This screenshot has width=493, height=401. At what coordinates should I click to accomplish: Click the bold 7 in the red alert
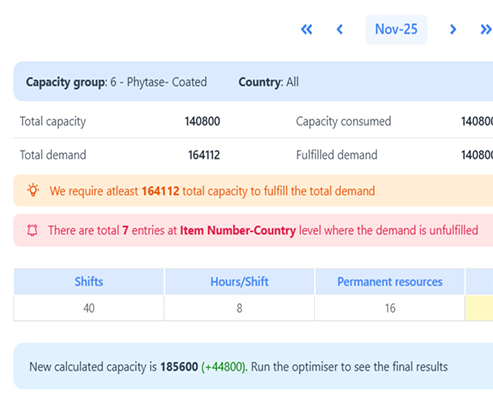125,230
